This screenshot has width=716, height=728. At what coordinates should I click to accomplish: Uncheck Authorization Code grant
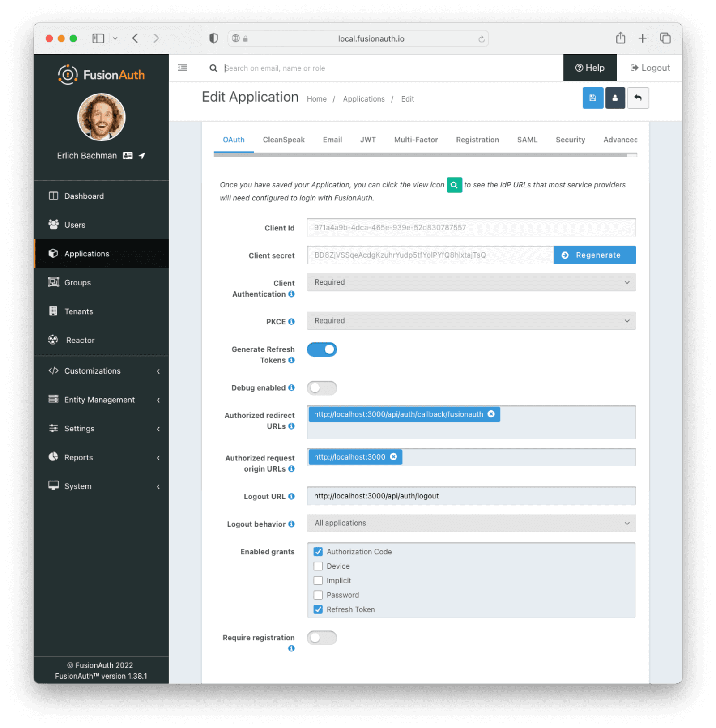click(318, 552)
